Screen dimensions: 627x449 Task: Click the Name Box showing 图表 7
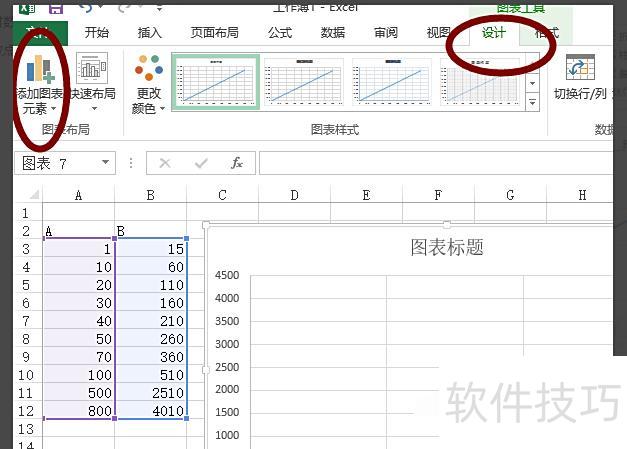point(65,163)
